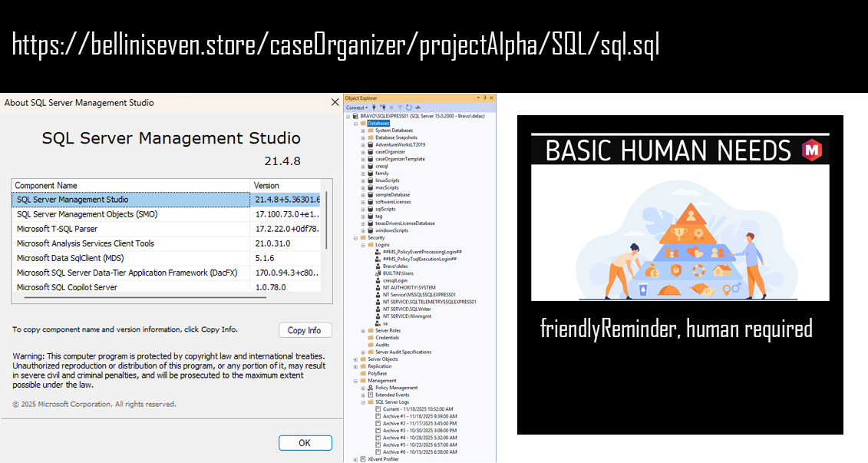
Task: Click the Copy Info button
Action: [305, 330]
